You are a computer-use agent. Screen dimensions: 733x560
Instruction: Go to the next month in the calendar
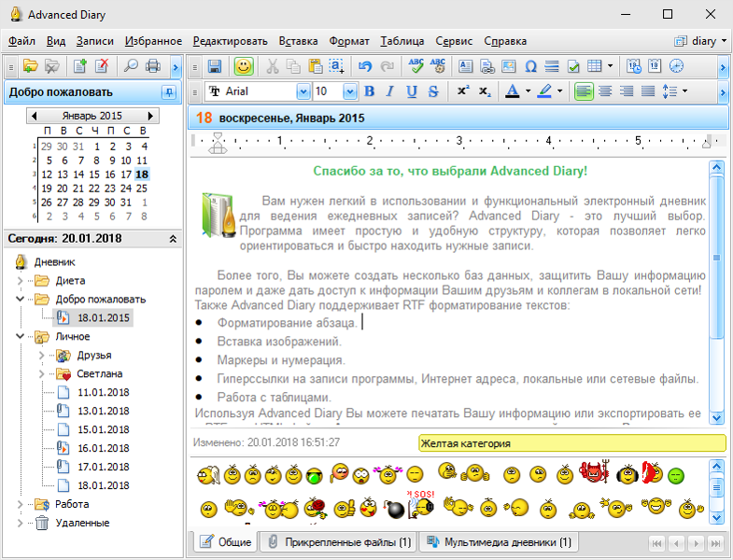(x=150, y=116)
